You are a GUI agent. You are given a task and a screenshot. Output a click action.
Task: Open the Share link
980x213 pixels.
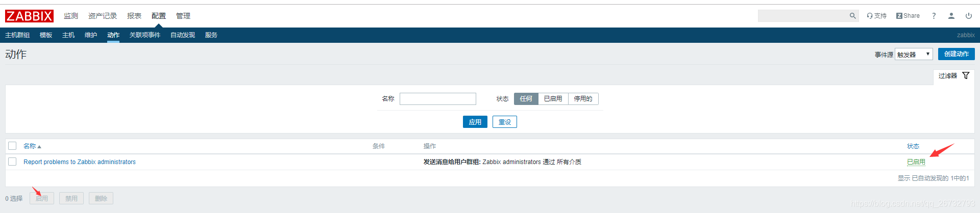click(x=908, y=16)
